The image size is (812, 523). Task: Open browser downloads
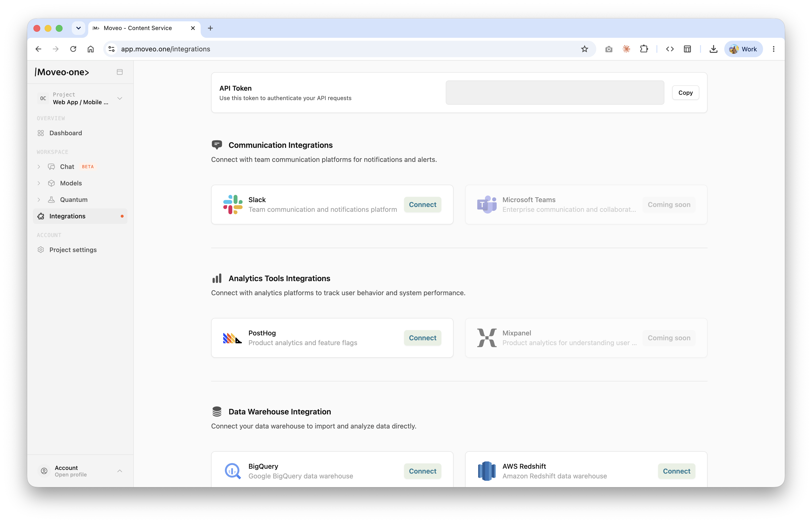[x=714, y=49]
